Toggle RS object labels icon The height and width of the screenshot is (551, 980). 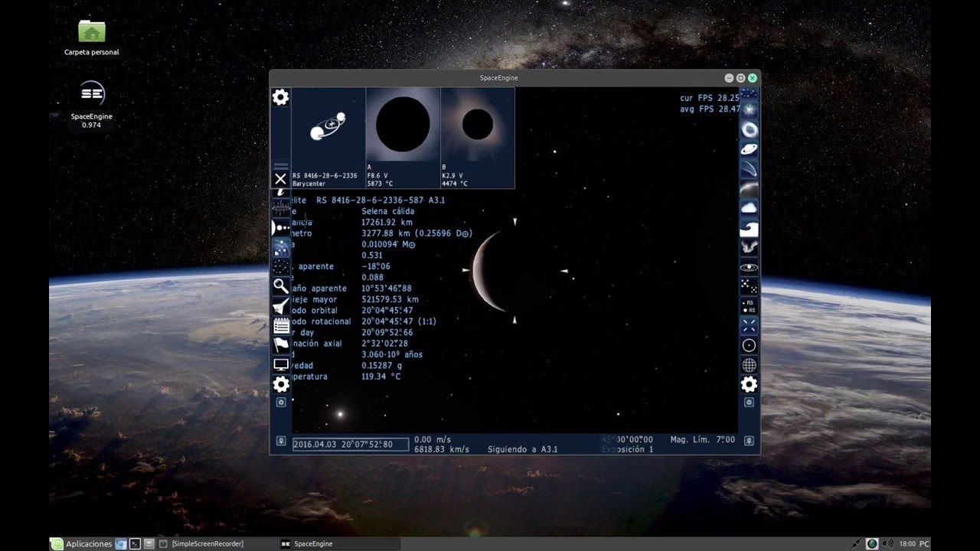(749, 306)
